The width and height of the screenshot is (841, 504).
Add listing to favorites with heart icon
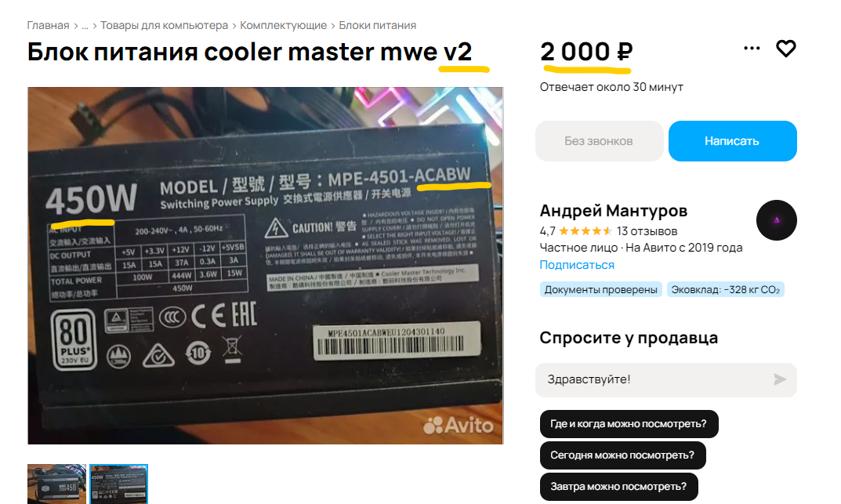click(786, 49)
